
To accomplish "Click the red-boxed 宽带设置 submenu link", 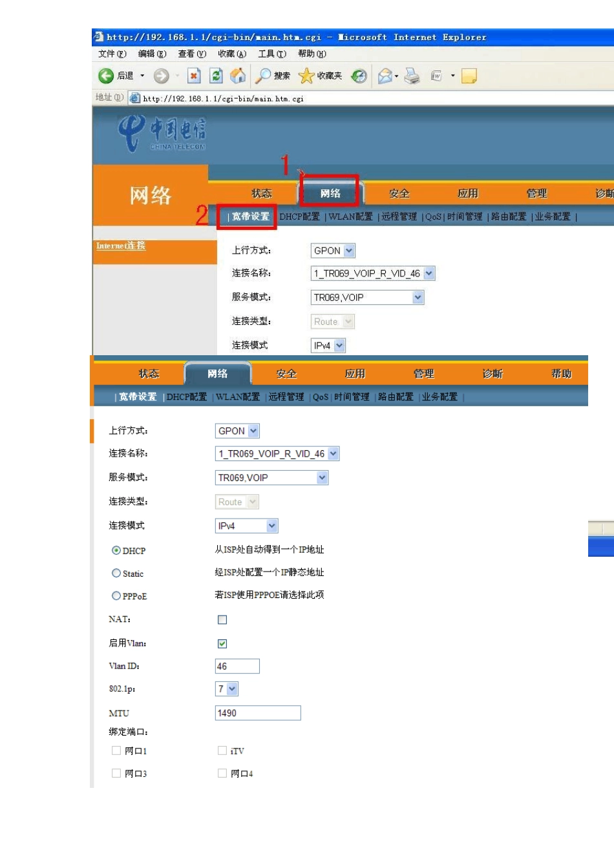I will [250, 217].
